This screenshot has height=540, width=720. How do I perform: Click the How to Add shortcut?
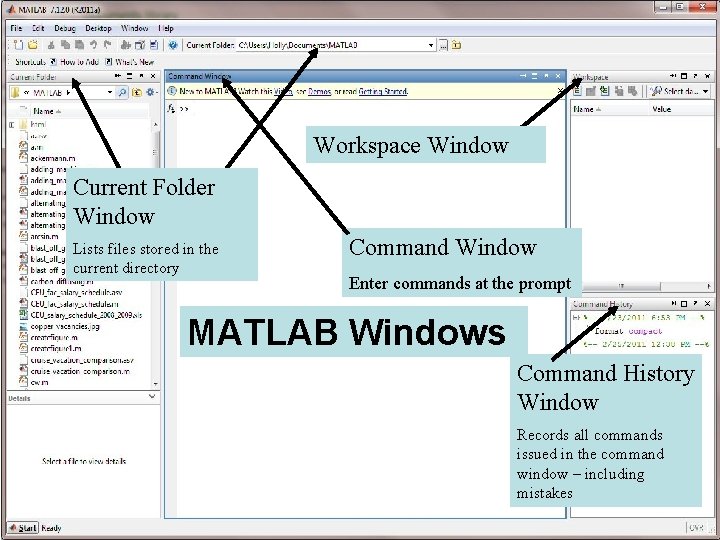pyautogui.click(x=74, y=62)
